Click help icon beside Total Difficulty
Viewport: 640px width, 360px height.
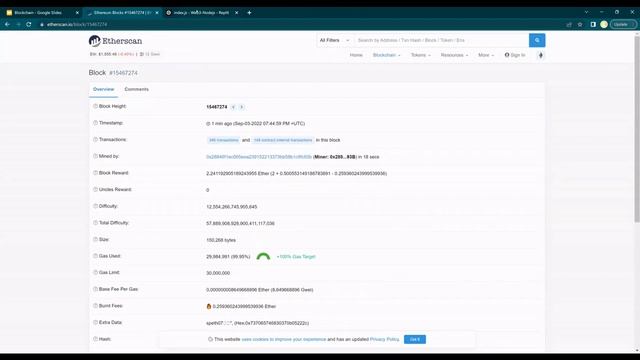point(96,223)
